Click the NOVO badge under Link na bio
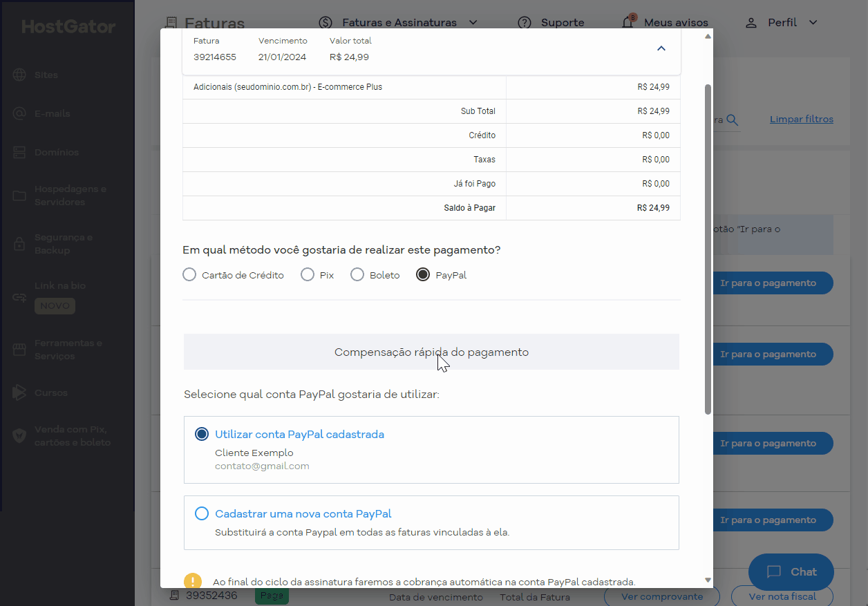 pyautogui.click(x=55, y=306)
